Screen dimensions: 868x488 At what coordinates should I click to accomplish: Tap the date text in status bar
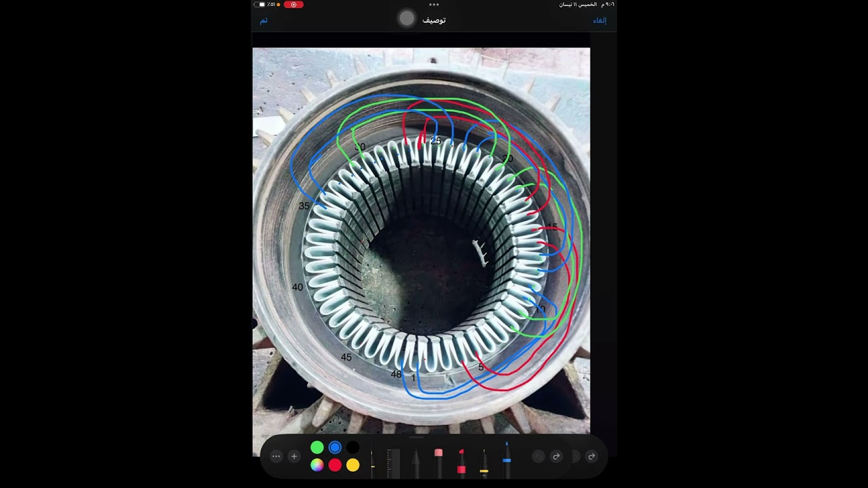(578, 5)
